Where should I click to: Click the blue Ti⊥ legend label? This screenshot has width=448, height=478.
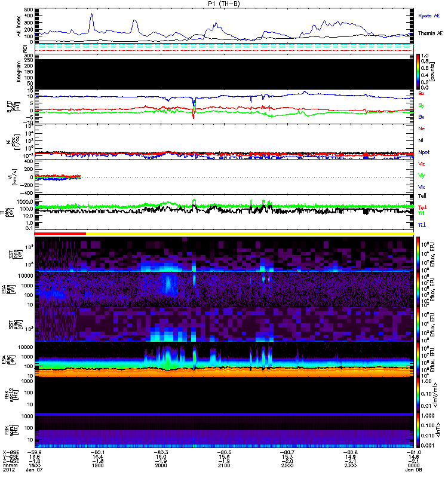coord(422,225)
